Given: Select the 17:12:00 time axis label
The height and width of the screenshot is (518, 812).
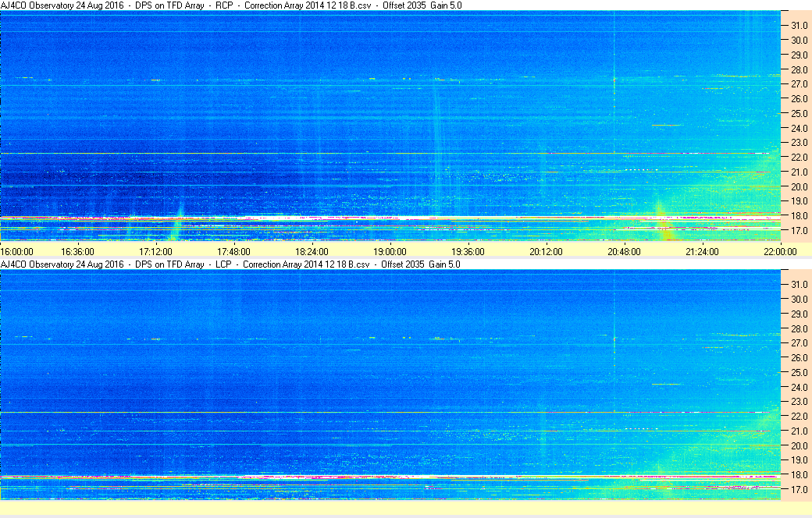Looking at the screenshot, I should pos(155,251).
